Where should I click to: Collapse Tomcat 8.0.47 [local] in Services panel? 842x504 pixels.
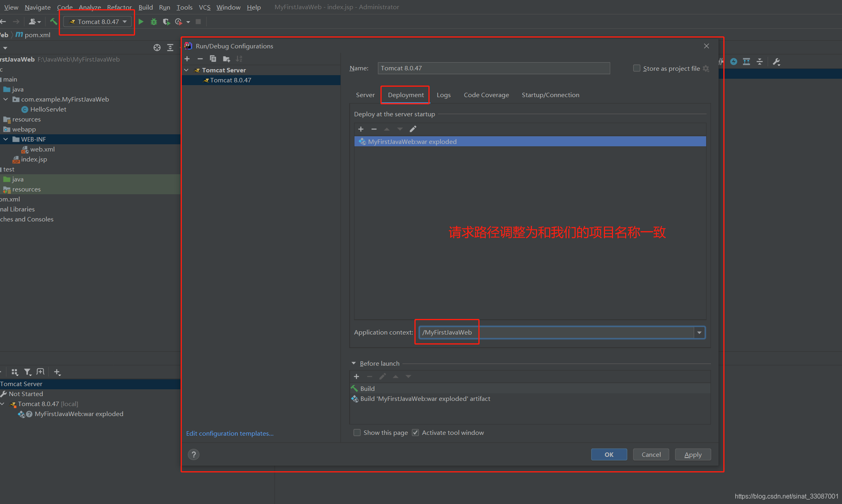2,404
